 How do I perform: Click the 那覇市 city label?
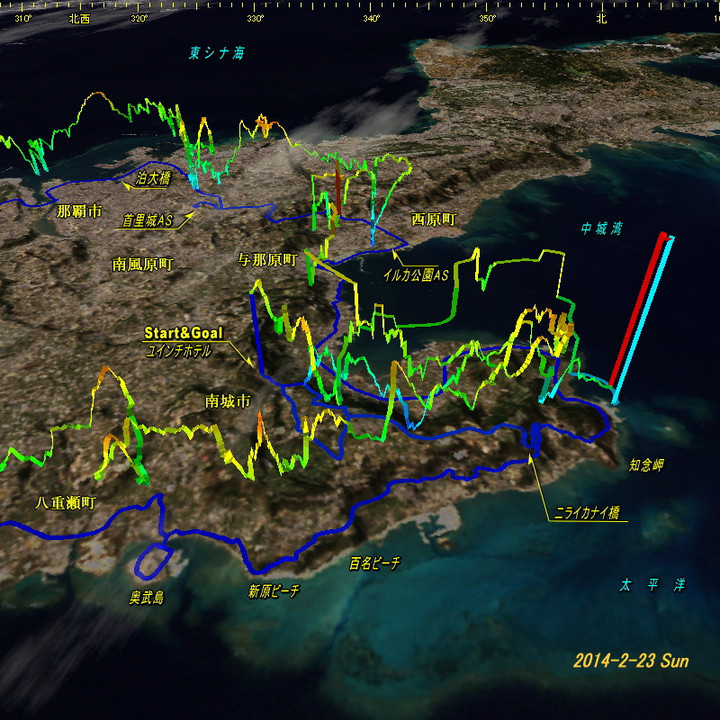pyautogui.click(x=79, y=211)
